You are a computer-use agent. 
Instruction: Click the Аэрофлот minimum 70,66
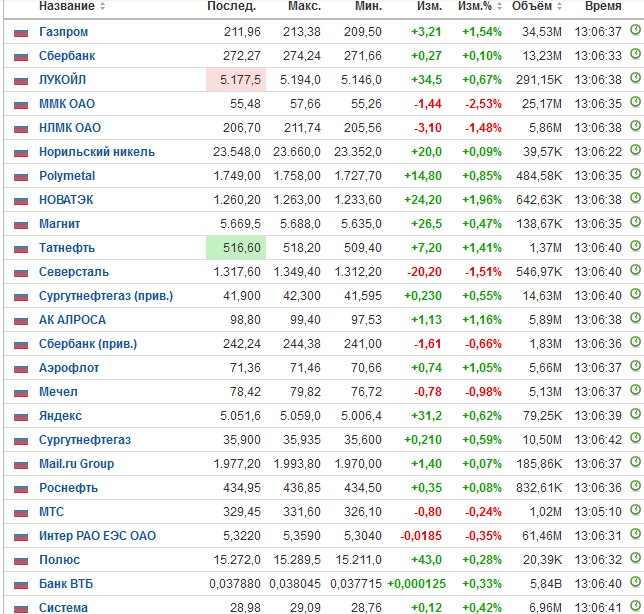[366, 368]
